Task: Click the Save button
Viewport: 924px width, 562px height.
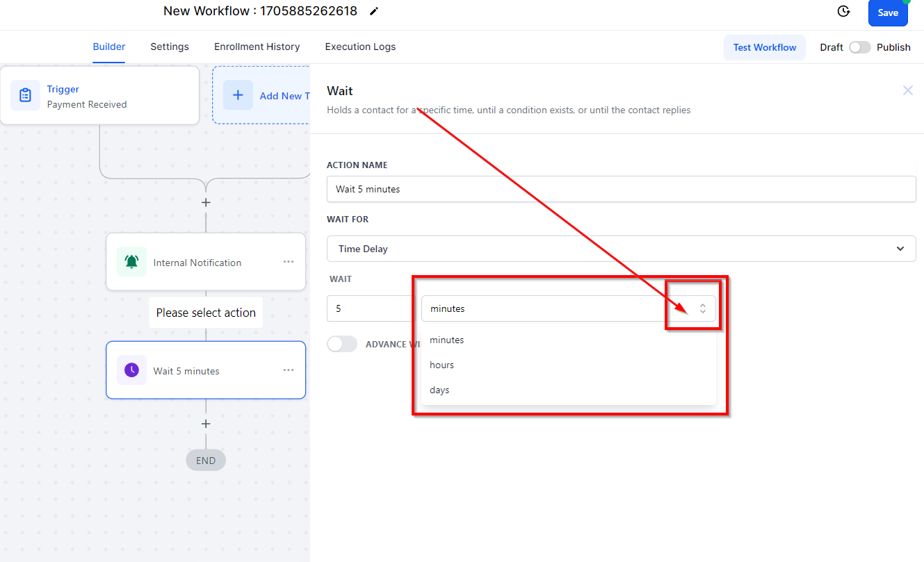Action: tap(888, 13)
